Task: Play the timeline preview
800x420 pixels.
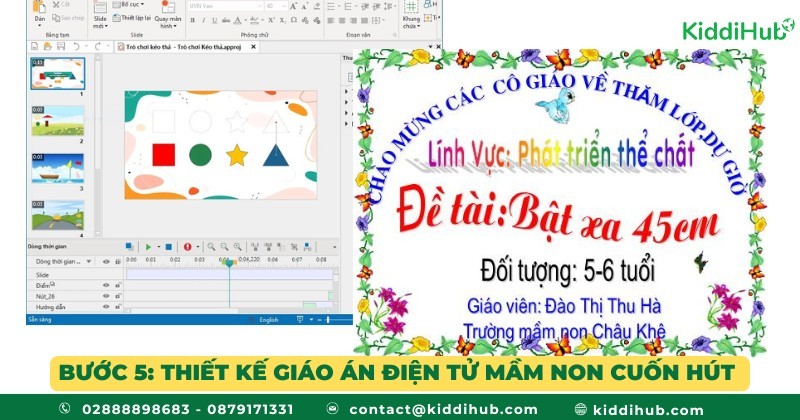Action: coord(148,247)
